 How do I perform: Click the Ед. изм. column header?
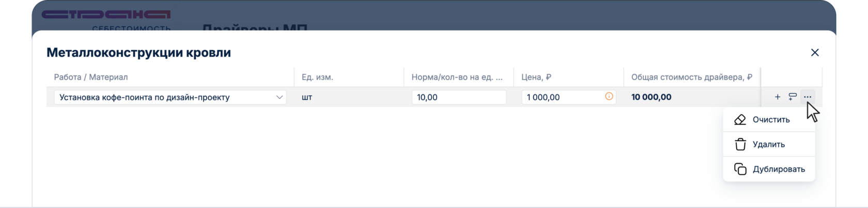pos(317,77)
